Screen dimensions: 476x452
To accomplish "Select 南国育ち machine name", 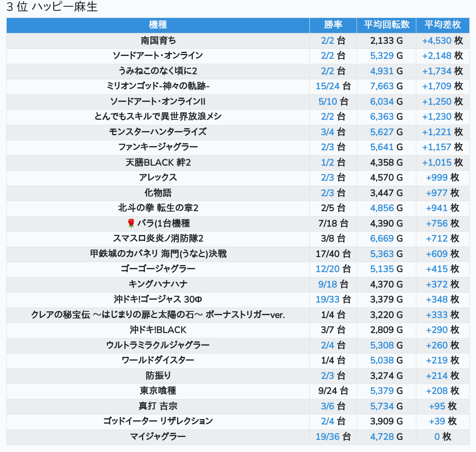I will (x=158, y=40).
